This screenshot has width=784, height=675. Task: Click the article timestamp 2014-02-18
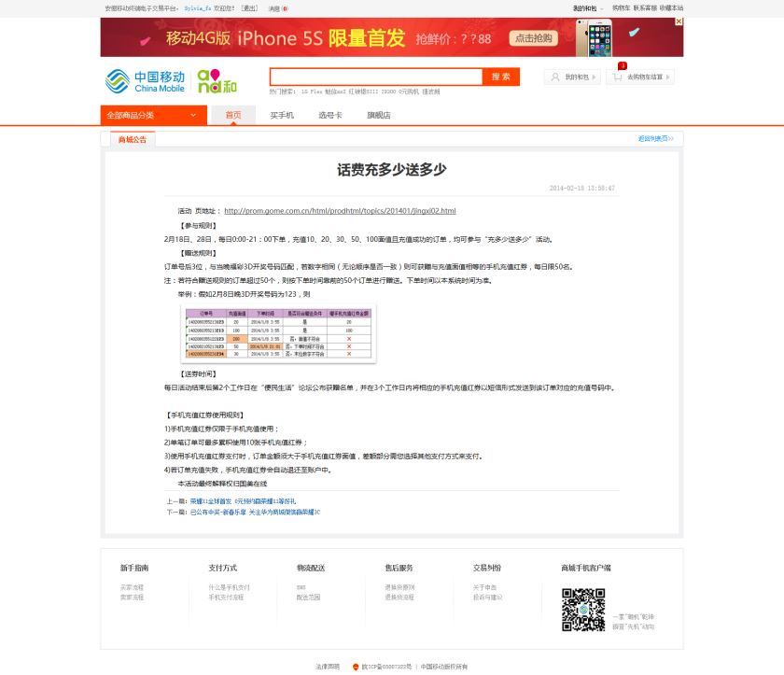coord(582,188)
